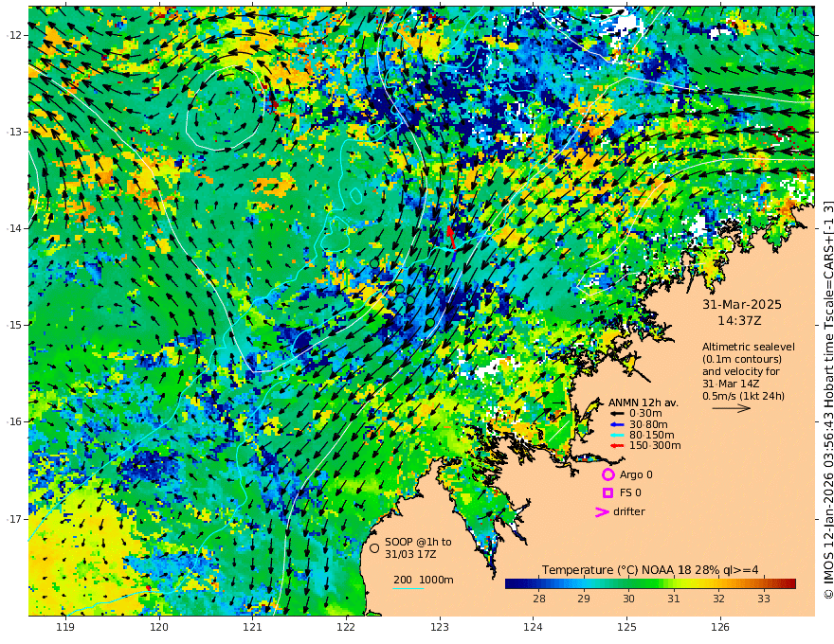
Task: Click the cyan 80-150m ANMN arrow
Action: 617,435
